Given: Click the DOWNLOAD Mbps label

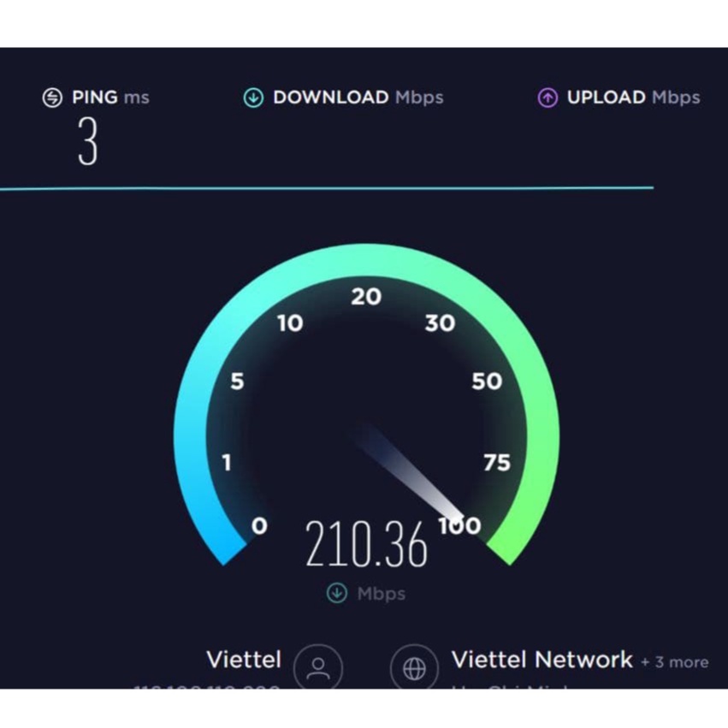Looking at the screenshot, I should 358,98.
